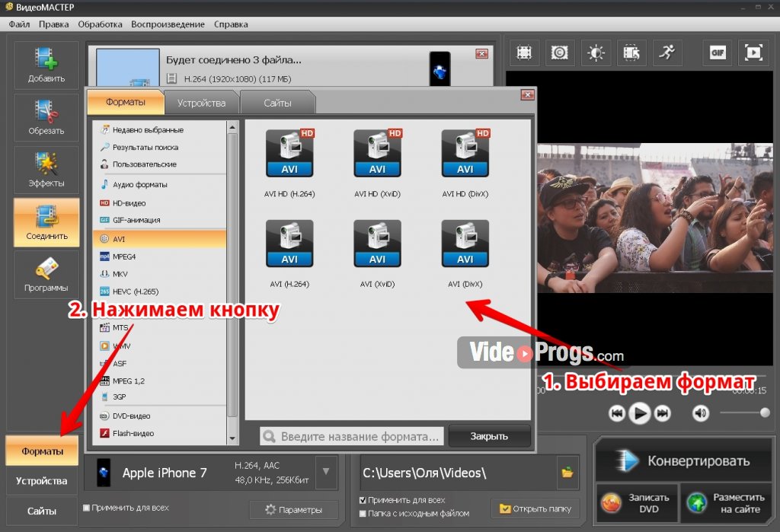Select the AVI HD (DivX) format icon

click(x=465, y=154)
